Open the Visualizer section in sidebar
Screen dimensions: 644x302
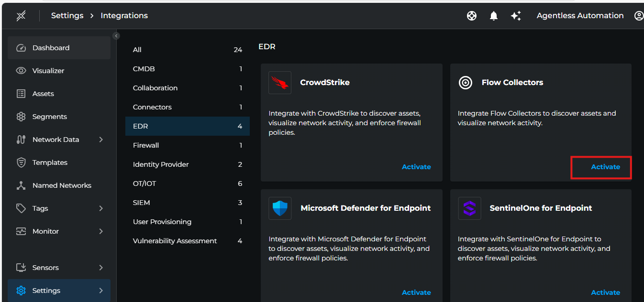tap(51, 70)
